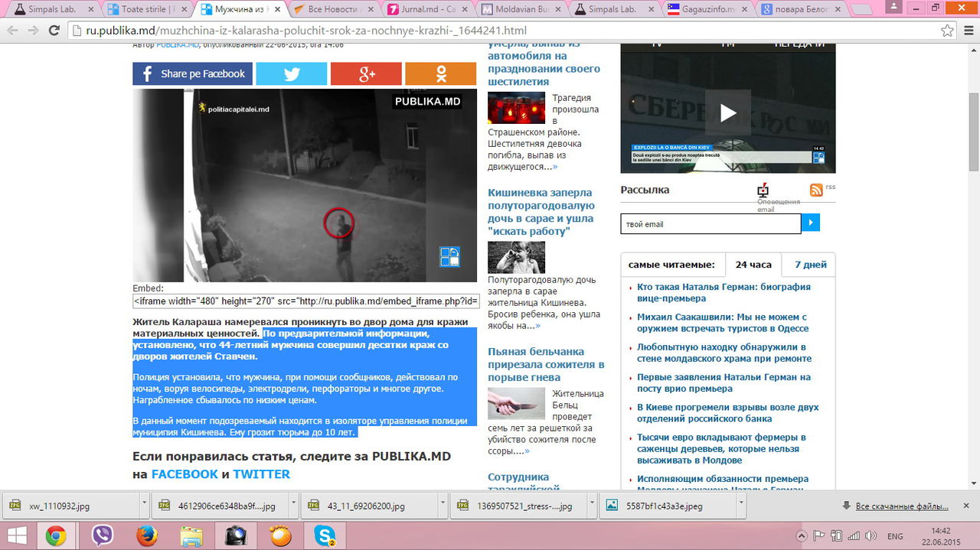Open the camera app taskbar icon
Screen dimensions: 980x550
[237, 536]
